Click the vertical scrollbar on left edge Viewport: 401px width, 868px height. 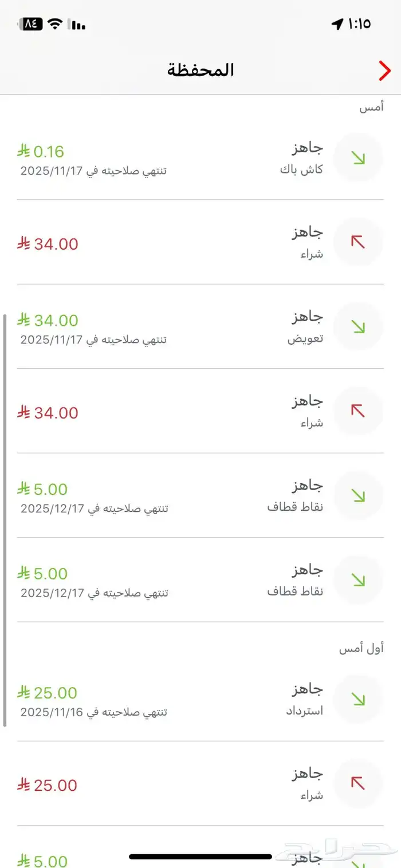coord(5,520)
